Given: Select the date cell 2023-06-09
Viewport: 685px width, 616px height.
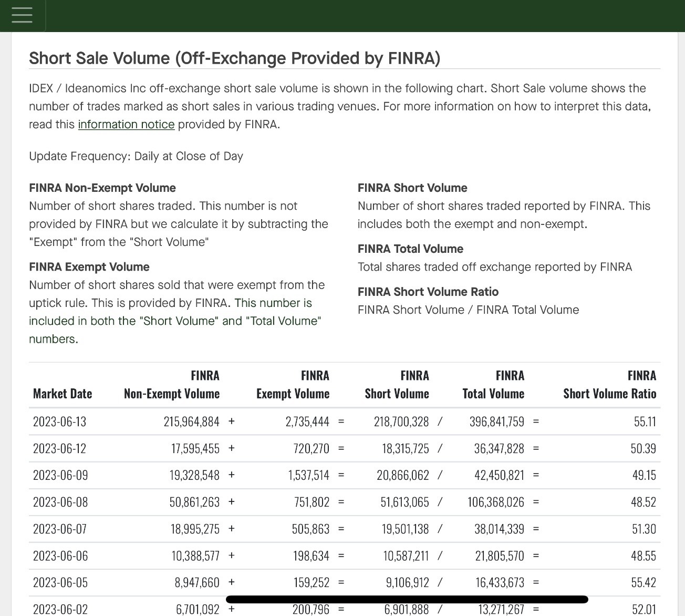Looking at the screenshot, I should 60,476.
